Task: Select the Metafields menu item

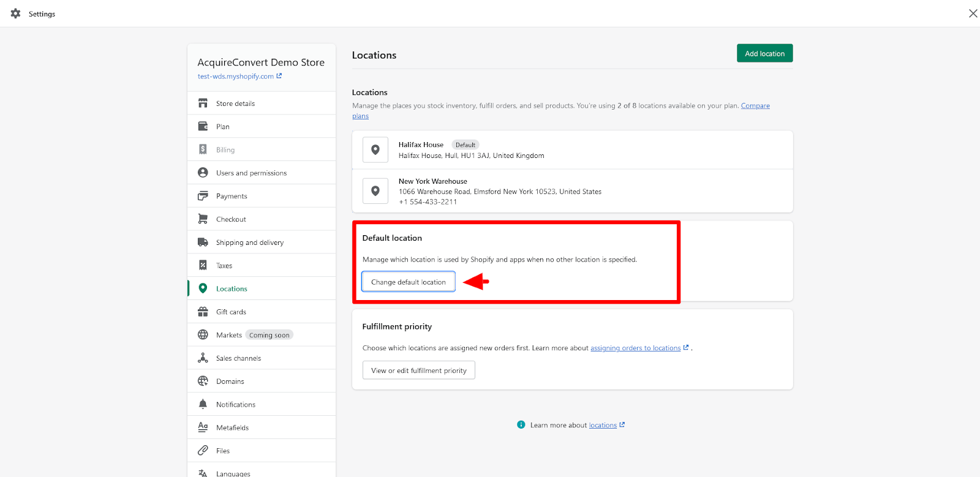Action: click(232, 427)
